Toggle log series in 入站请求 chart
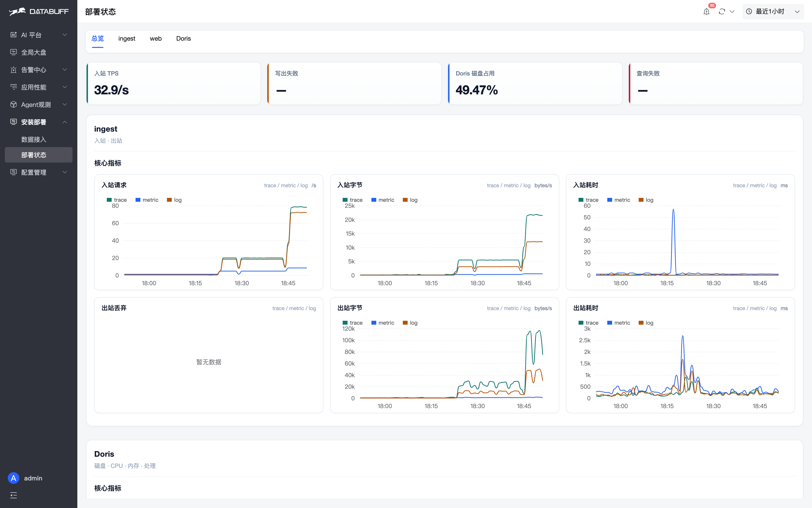 click(x=174, y=200)
